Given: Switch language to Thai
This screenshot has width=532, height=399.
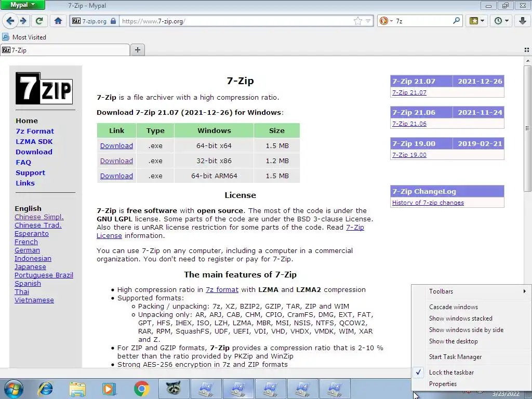Looking at the screenshot, I should [x=22, y=292].
